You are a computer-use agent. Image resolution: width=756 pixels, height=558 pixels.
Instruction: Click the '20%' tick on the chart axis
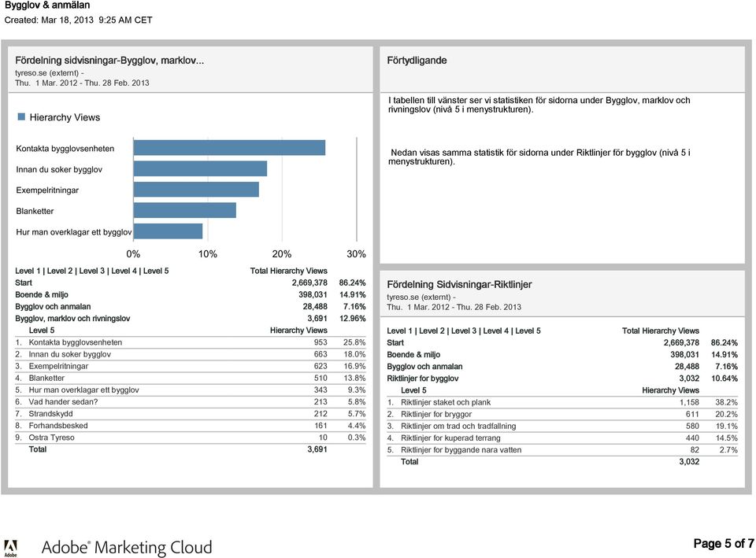coord(282,254)
